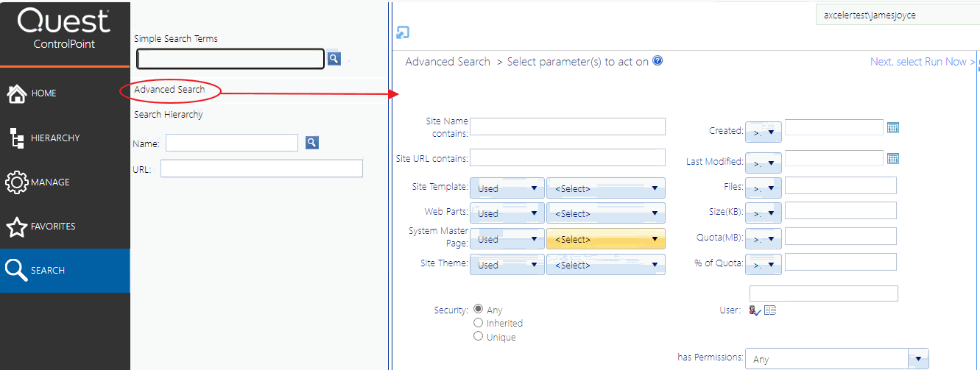Click the Name search magnifier icon
Image resolution: width=980 pixels, height=370 pixels.
[312, 143]
